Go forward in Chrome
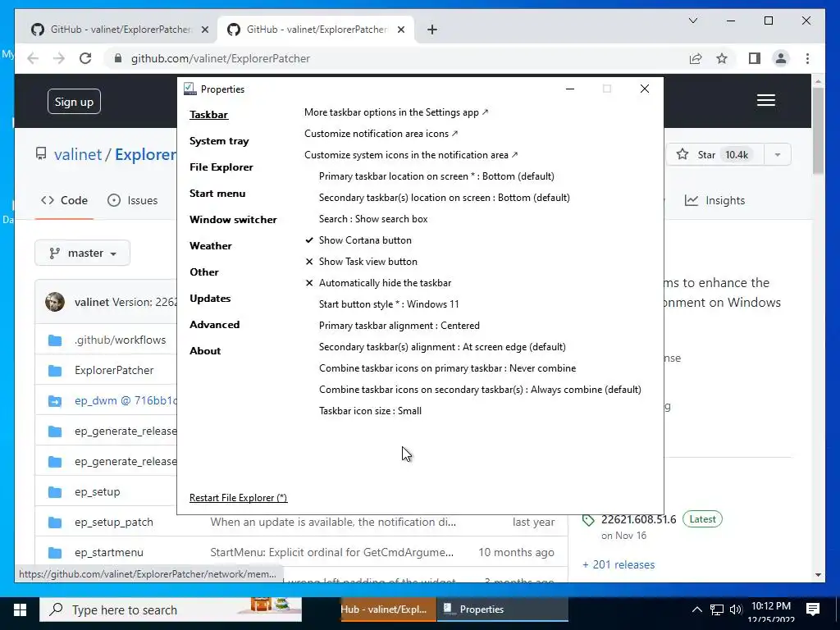The width and height of the screenshot is (840, 630). (59, 58)
